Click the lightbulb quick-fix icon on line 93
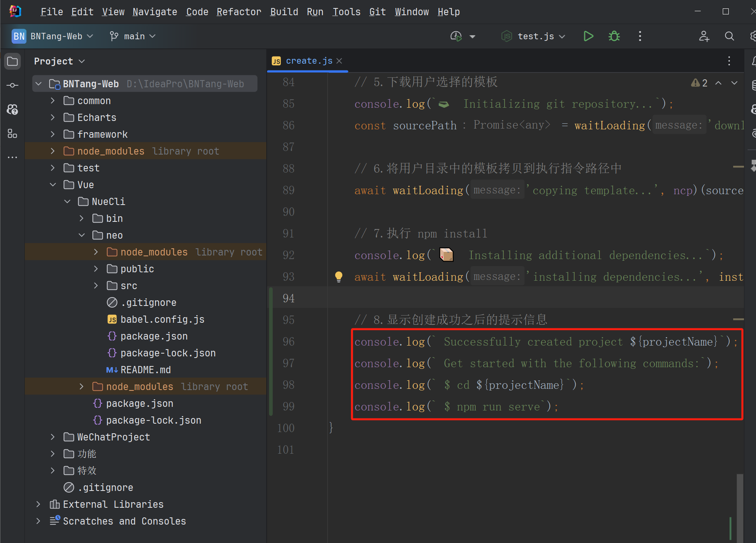756x543 pixels. point(339,277)
